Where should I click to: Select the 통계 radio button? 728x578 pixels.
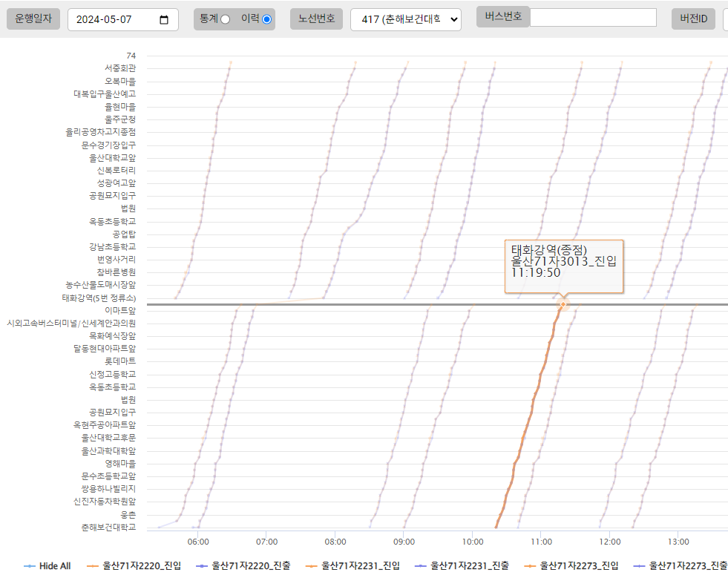(225, 19)
